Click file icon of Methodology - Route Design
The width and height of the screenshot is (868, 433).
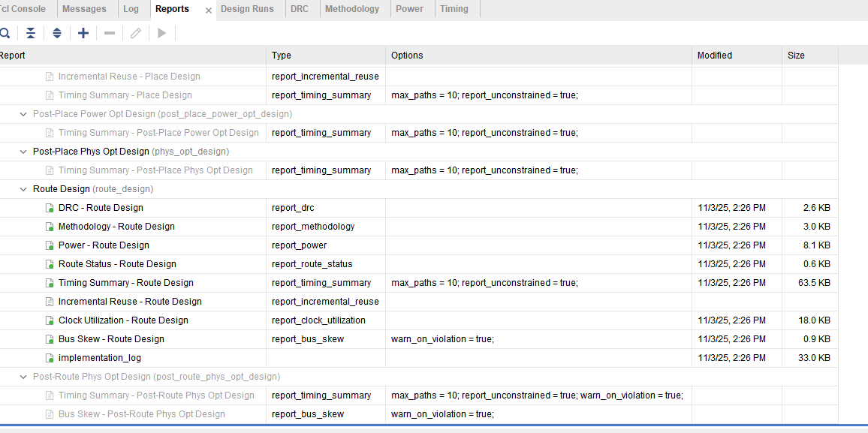[50, 227]
